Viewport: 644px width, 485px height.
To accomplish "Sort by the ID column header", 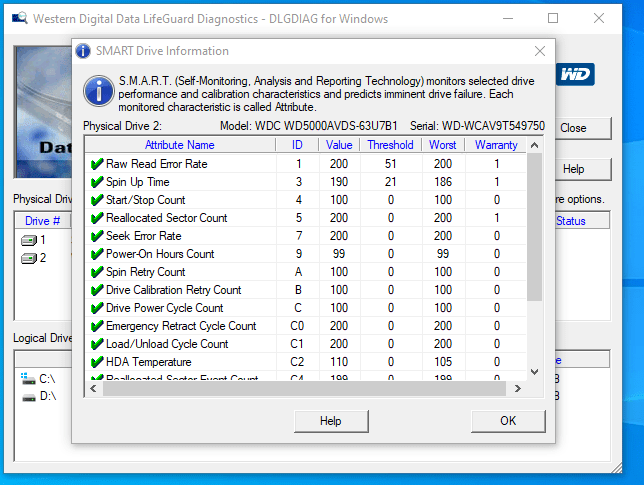I will point(297,145).
